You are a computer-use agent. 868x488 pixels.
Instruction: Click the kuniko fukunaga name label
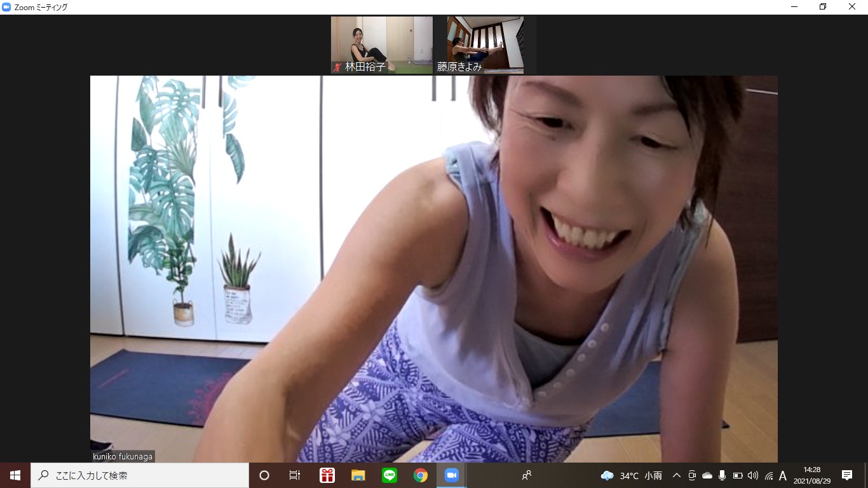point(123,456)
